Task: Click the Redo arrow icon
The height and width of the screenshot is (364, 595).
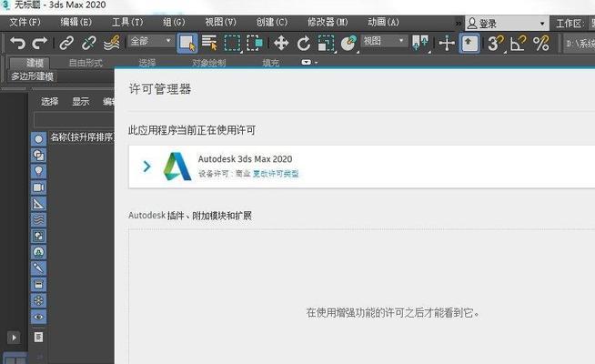Action: [x=39, y=43]
